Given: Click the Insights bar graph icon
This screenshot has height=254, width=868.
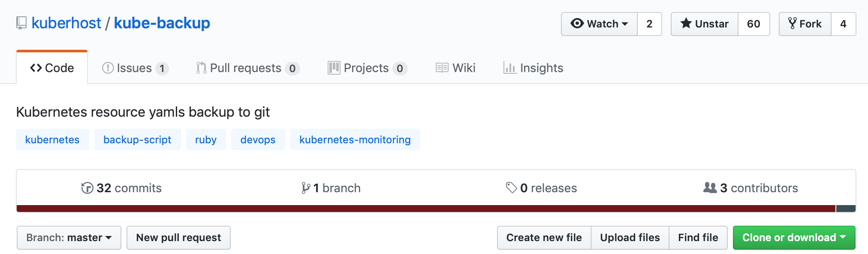Looking at the screenshot, I should point(509,68).
